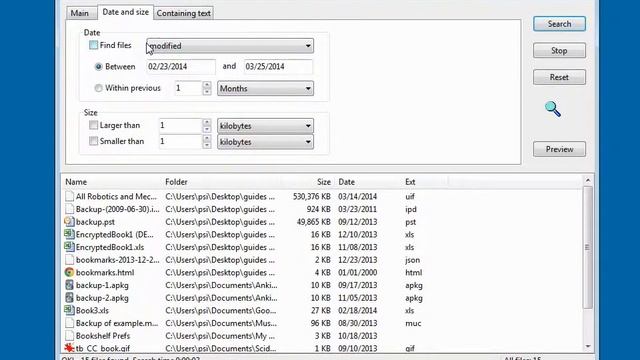The width and height of the screenshot is (640, 360).
Task: Check the Larger than checkbox
Action: pyautogui.click(x=93, y=125)
